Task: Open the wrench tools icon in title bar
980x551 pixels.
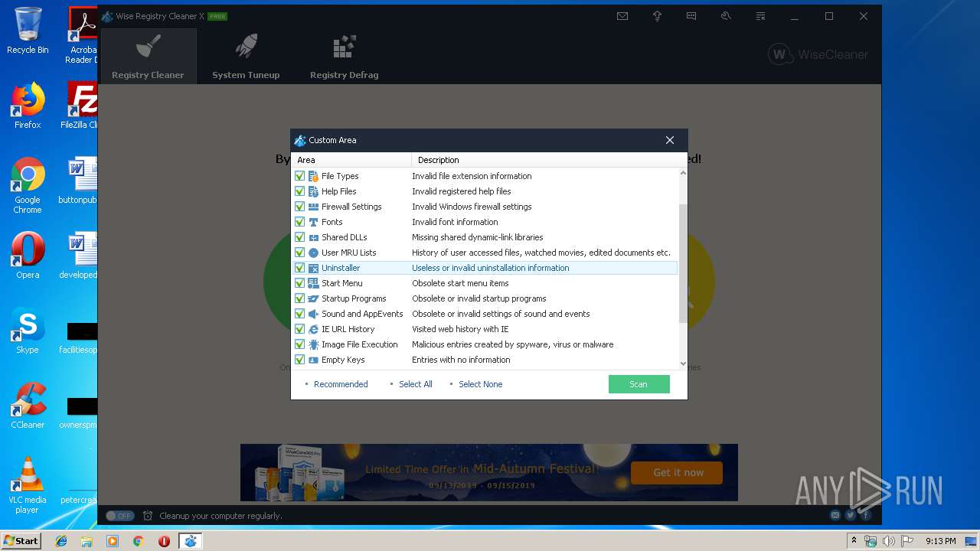Action: (726, 16)
